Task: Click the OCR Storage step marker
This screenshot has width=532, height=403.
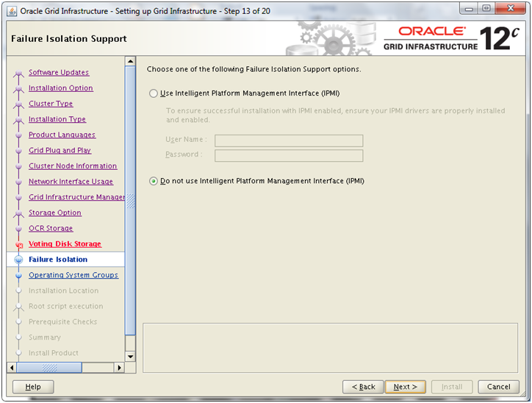Action: pyautogui.click(x=18, y=229)
